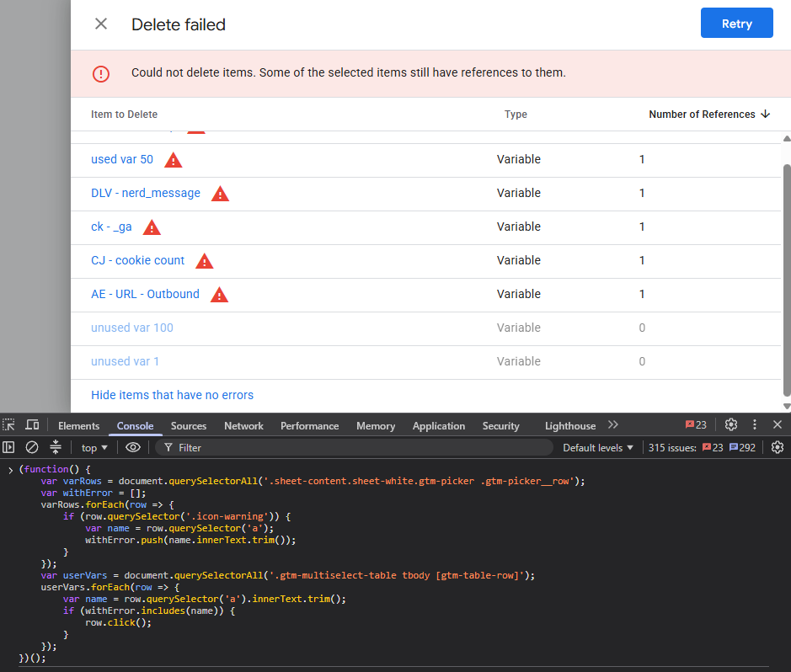Sort by Number of References column

pyautogui.click(x=709, y=115)
